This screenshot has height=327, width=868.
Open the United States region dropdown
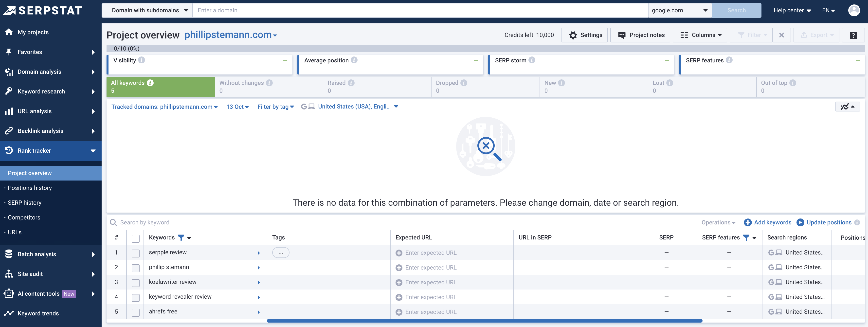[350, 107]
